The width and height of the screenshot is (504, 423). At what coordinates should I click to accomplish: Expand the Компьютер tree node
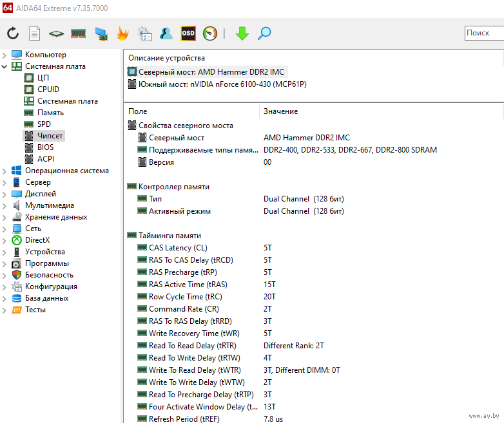click(4, 55)
